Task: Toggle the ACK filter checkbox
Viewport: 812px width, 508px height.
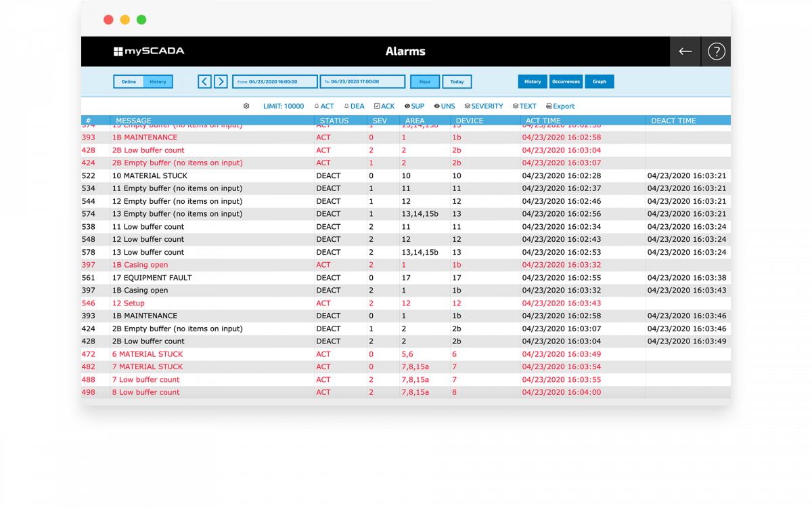Action: point(384,106)
